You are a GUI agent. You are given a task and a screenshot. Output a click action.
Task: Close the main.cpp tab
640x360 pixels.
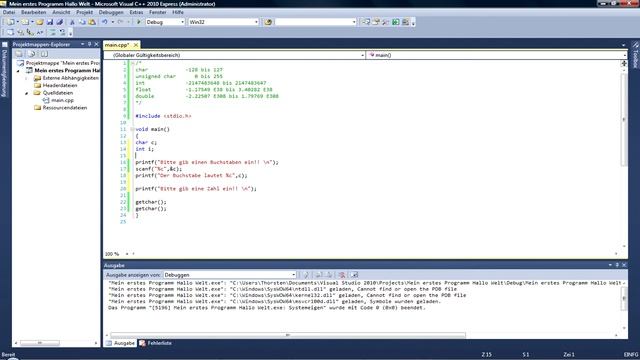136,45
